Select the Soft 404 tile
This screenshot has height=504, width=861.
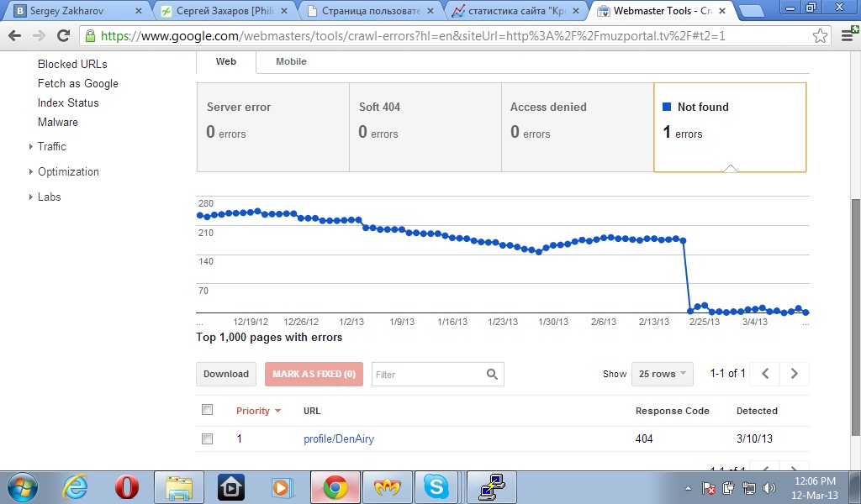point(425,127)
